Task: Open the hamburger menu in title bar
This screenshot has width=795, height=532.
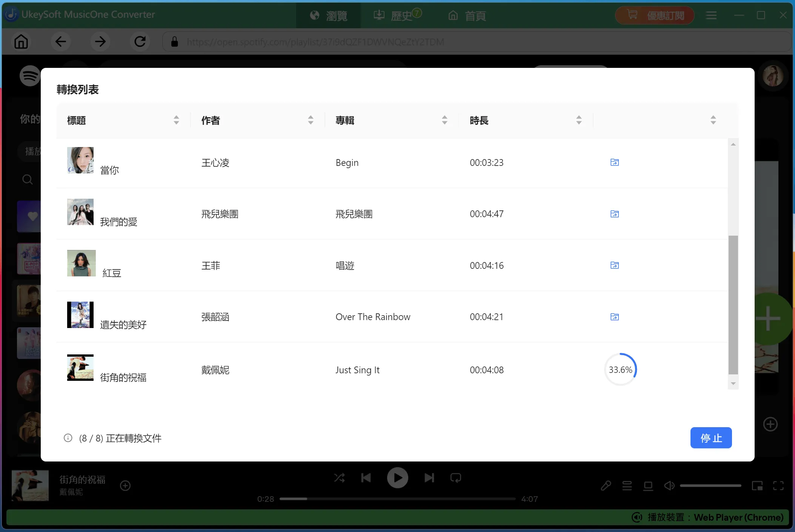Action: click(711, 15)
